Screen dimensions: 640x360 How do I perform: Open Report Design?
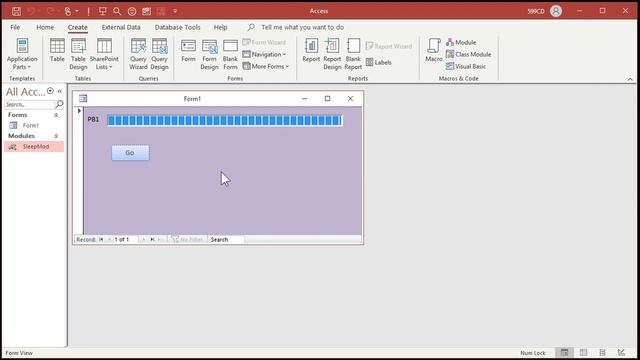point(332,54)
